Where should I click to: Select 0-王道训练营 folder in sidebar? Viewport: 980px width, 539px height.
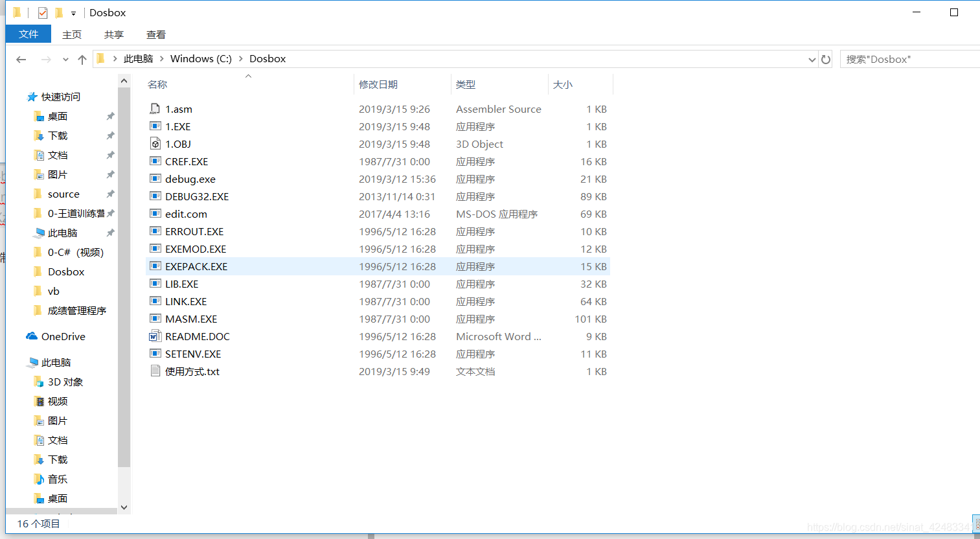click(76, 213)
